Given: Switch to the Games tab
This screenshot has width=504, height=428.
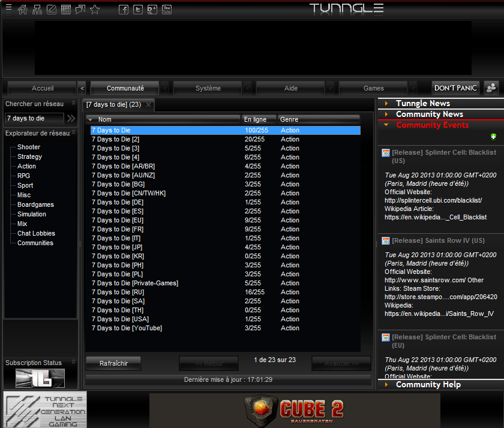Looking at the screenshot, I should click(373, 88).
